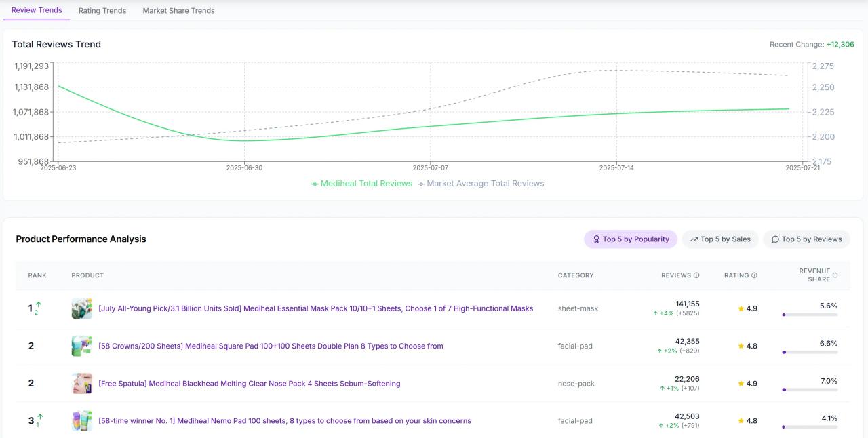Click the facial-pad category in the Square Pad row

click(575, 346)
